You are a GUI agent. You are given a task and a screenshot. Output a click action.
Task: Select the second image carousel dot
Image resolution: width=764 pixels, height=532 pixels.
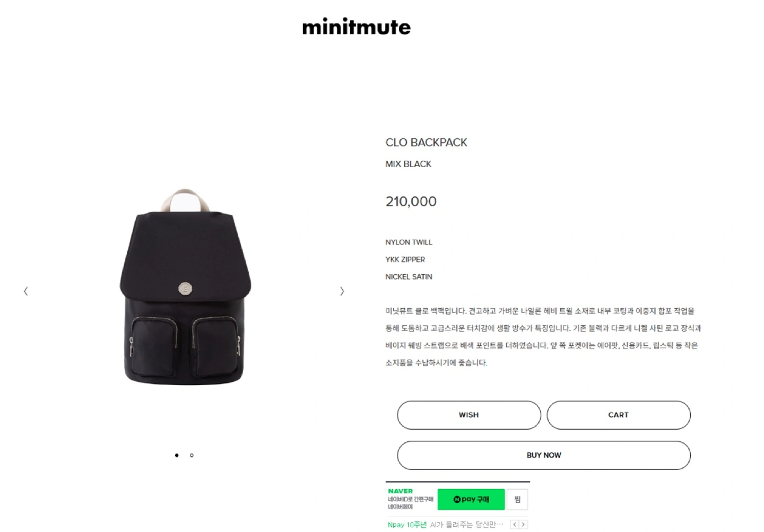point(192,455)
